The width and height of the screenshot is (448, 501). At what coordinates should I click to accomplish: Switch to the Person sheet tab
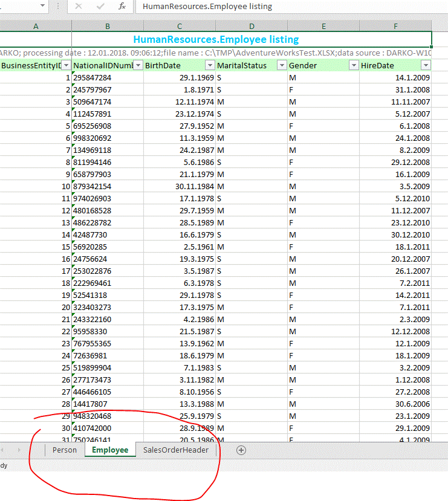click(x=64, y=450)
